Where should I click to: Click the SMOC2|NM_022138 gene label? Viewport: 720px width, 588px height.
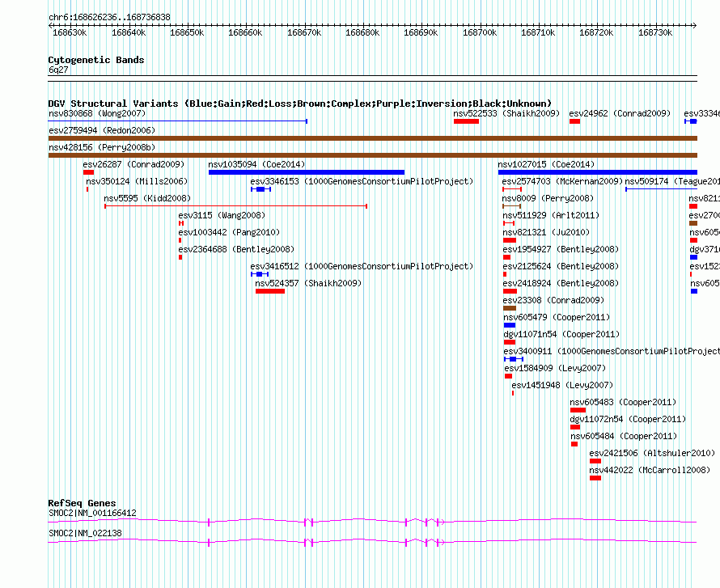click(85, 533)
